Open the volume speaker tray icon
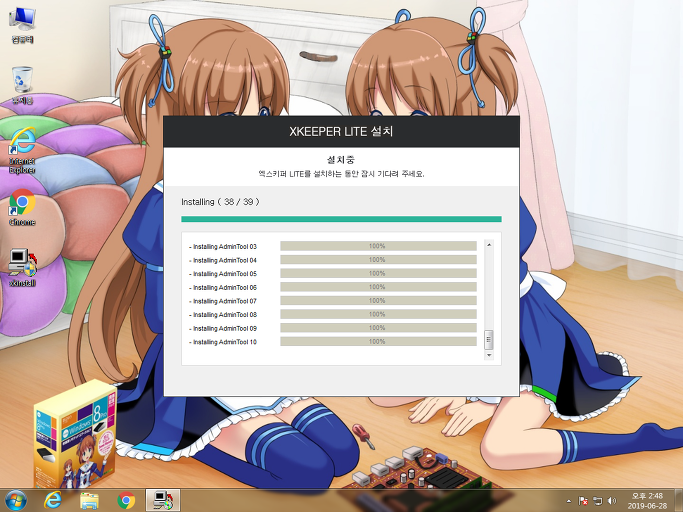Image resolution: width=683 pixels, height=512 pixels. [612, 501]
